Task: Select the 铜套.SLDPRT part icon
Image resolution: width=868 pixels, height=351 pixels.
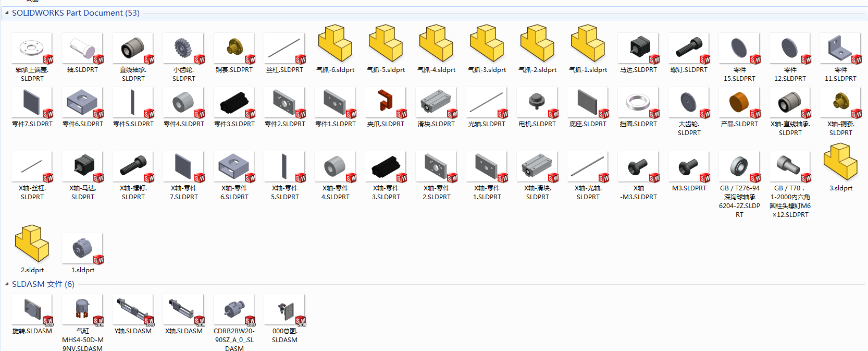Action: (234, 49)
